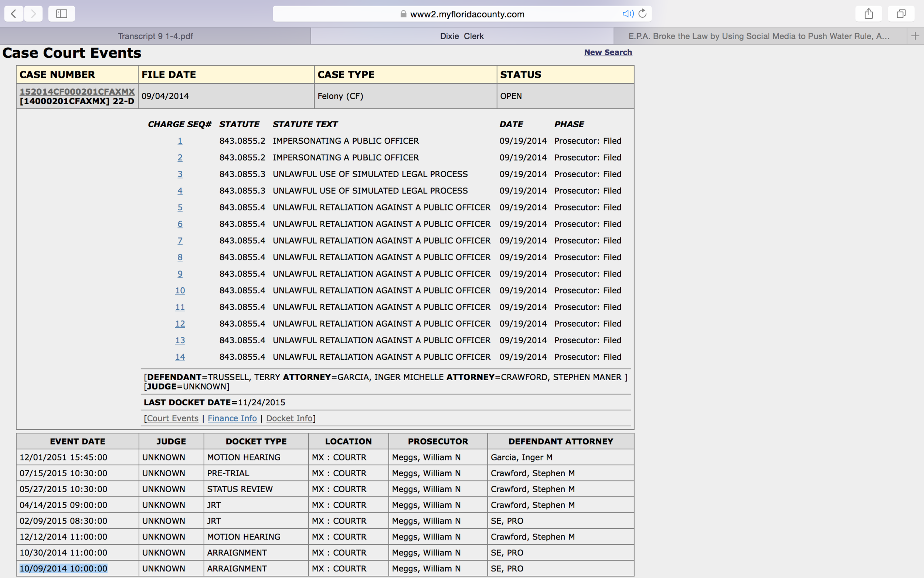
Task: Open charge sequence 4 link
Action: (x=180, y=191)
